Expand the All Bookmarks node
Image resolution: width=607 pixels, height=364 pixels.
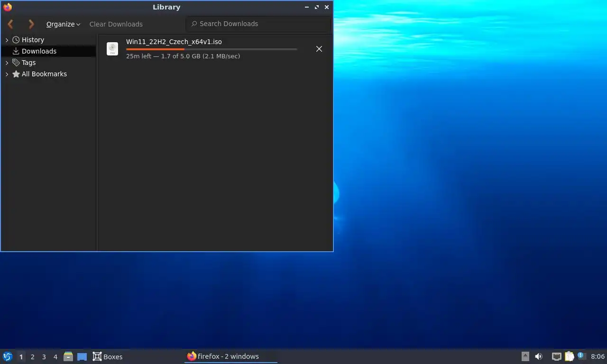(x=7, y=74)
